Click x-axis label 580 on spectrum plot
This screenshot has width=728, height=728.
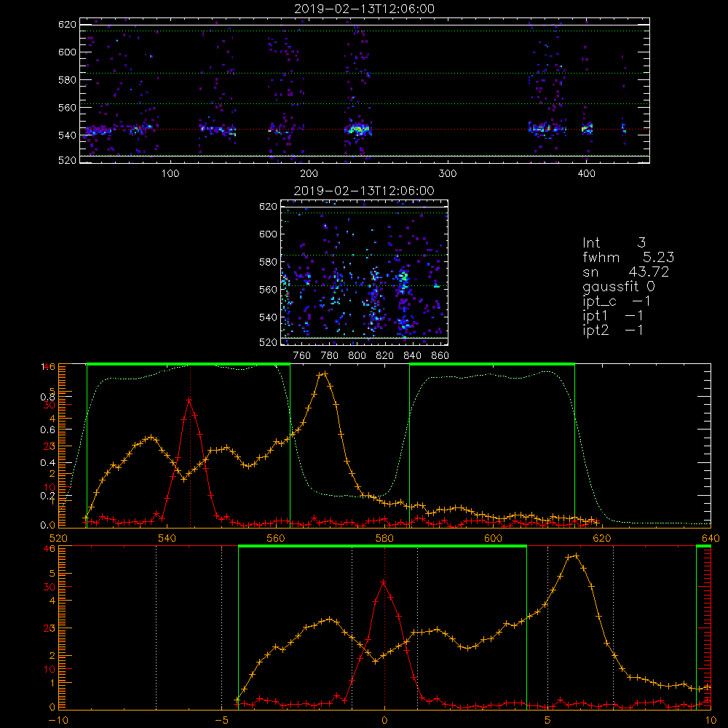pos(384,538)
